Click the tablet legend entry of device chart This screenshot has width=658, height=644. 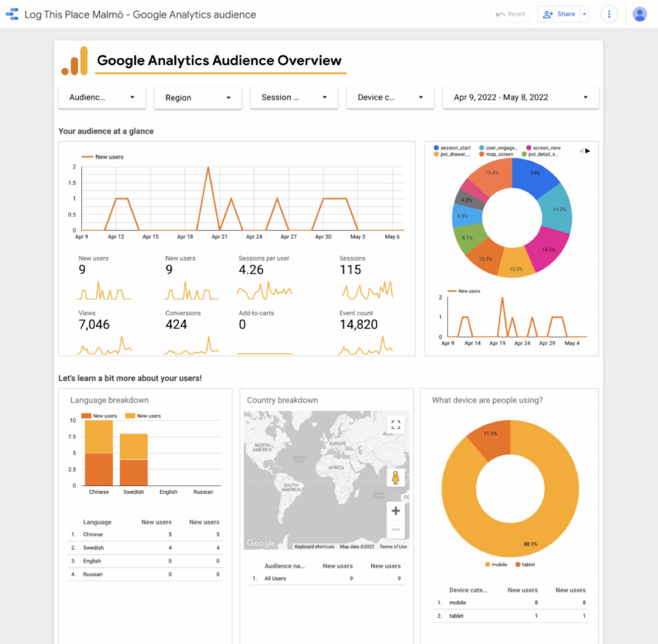(x=525, y=565)
